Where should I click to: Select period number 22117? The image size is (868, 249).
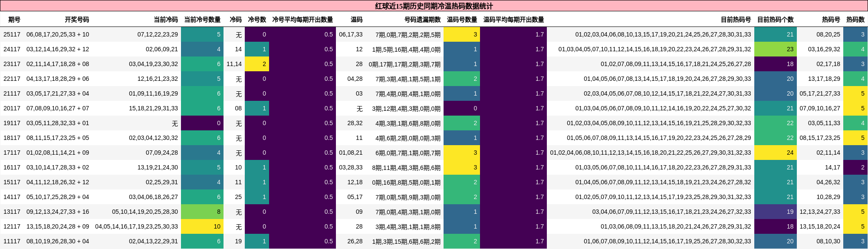[12, 79]
